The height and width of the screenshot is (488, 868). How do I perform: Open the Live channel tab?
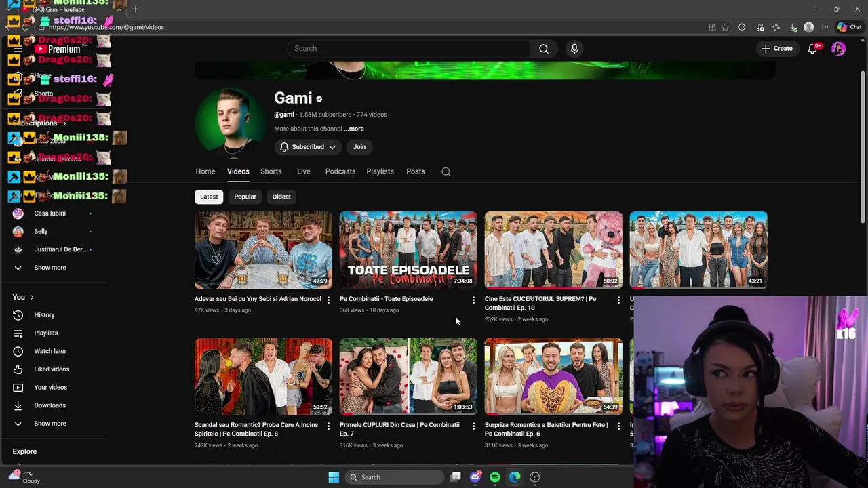pyautogui.click(x=304, y=171)
